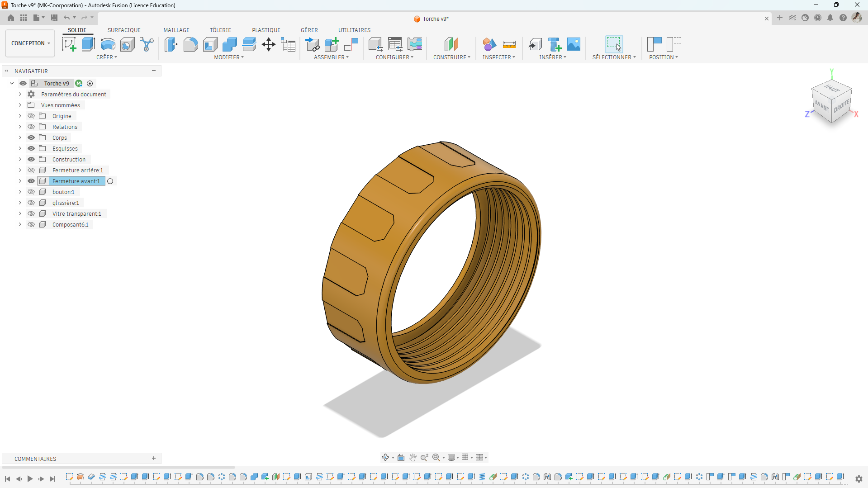The image size is (868, 488).
Task: Click the HAUT face of view cube
Action: (x=832, y=88)
